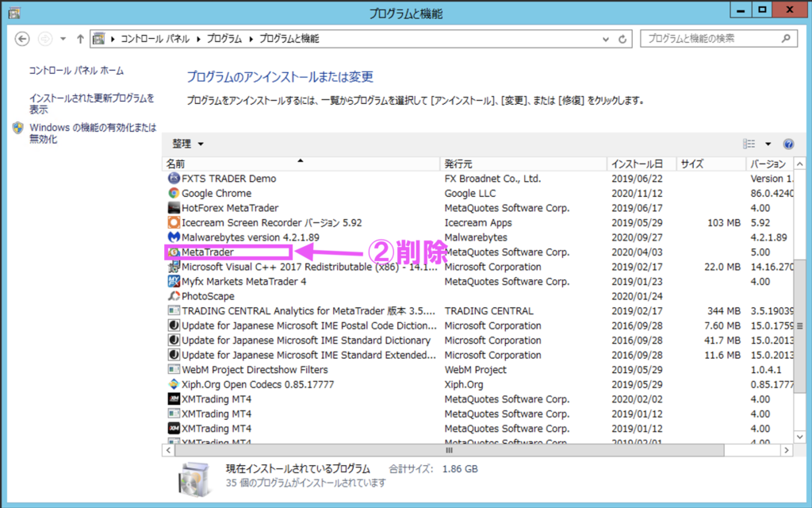Viewport: 812px width, 508px height.
Task: Select the Google Chrome icon in list
Action: pos(174,193)
